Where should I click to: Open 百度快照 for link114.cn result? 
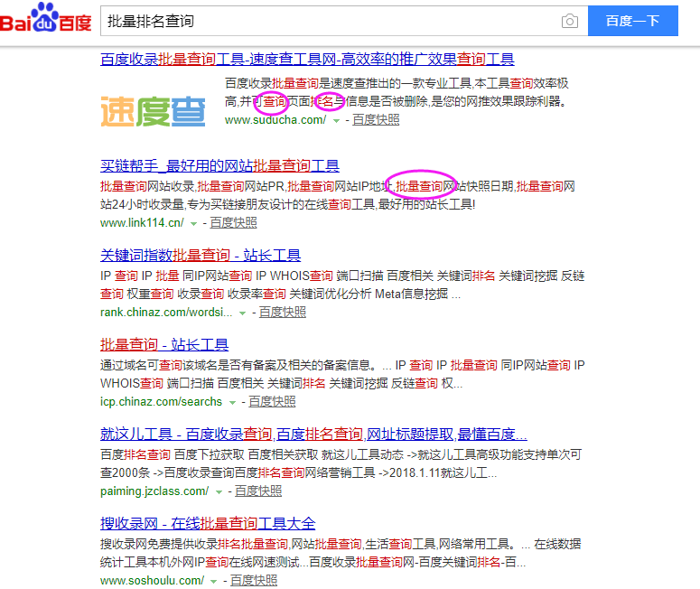pos(233,222)
